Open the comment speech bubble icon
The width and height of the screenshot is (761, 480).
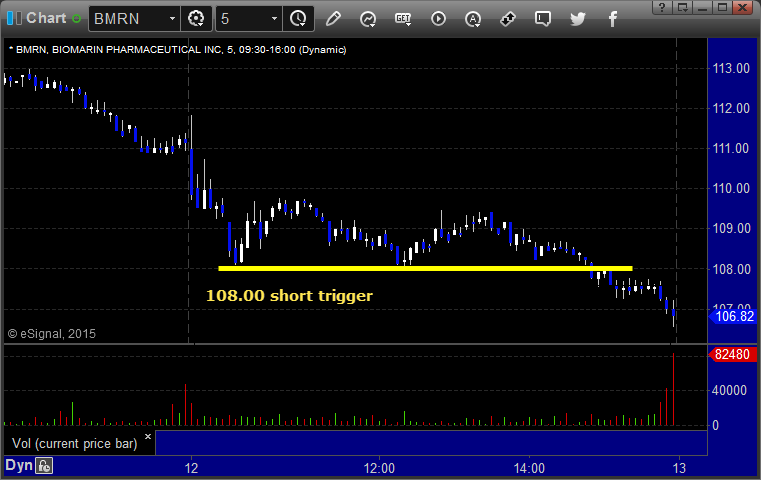pyautogui.click(x=543, y=19)
